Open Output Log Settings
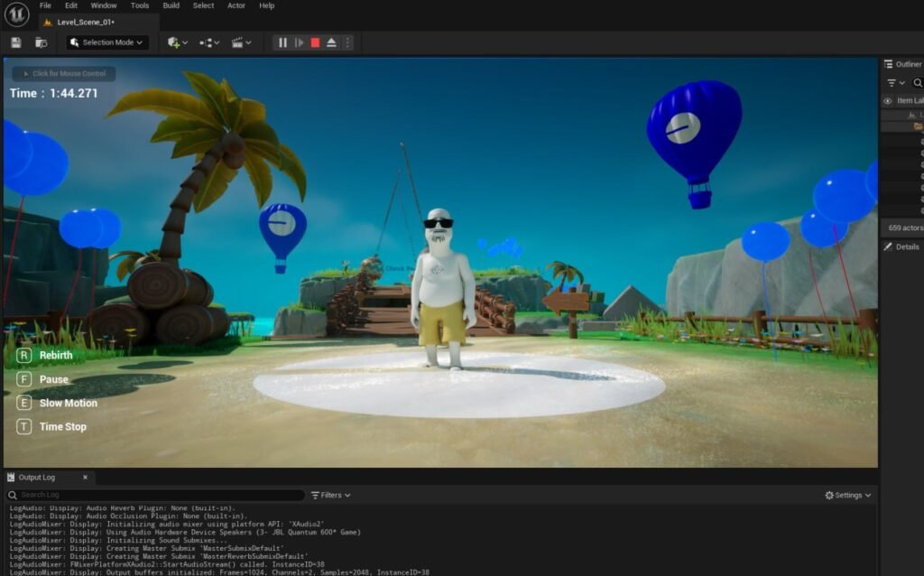 point(848,495)
